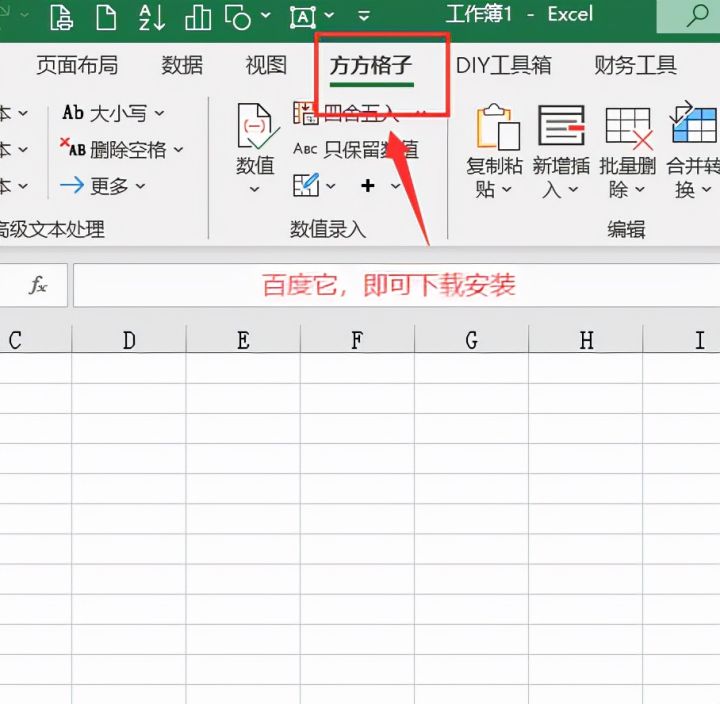Select column G header
Screen dimensions: 720x704
coord(472,340)
